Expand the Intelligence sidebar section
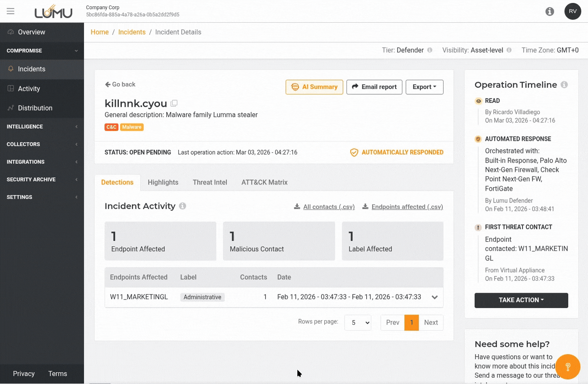 [42, 126]
